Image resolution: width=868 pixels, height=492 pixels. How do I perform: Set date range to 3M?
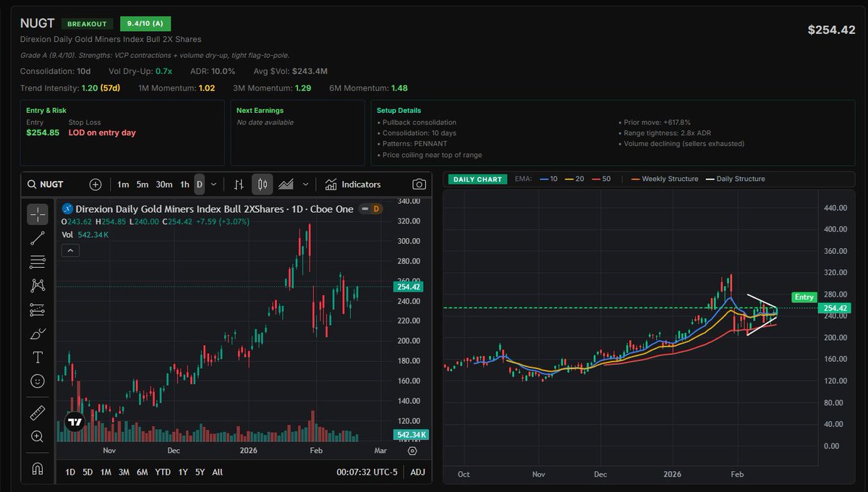(124, 472)
